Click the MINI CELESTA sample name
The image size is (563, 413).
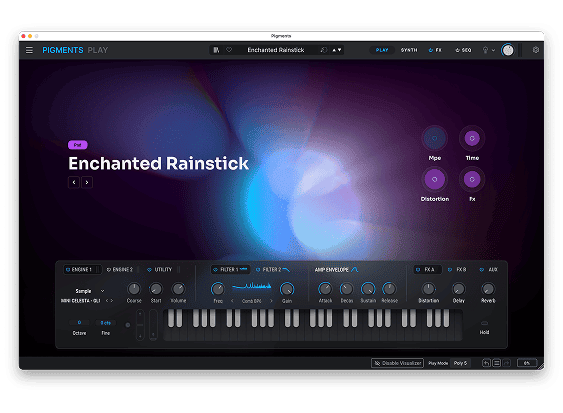[x=81, y=301]
